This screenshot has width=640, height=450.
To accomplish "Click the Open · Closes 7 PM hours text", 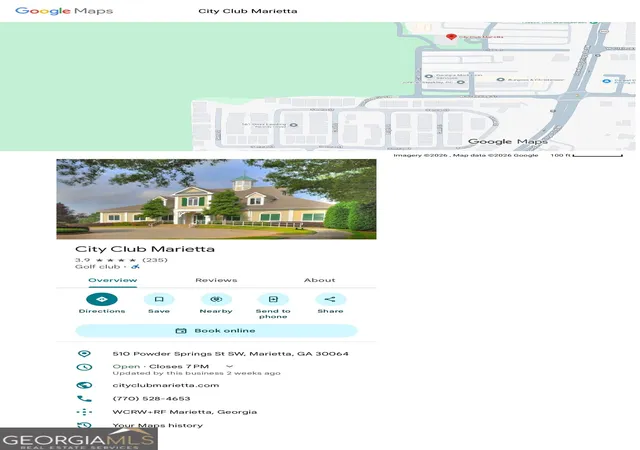I will point(160,366).
